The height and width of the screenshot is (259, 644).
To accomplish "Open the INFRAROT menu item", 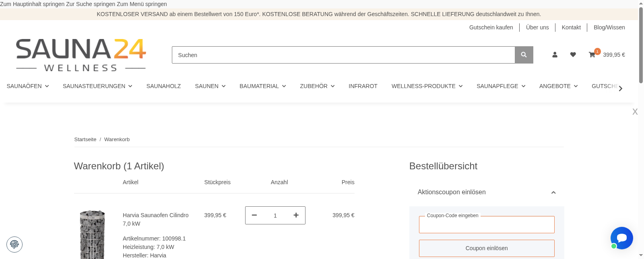I will tap(363, 86).
